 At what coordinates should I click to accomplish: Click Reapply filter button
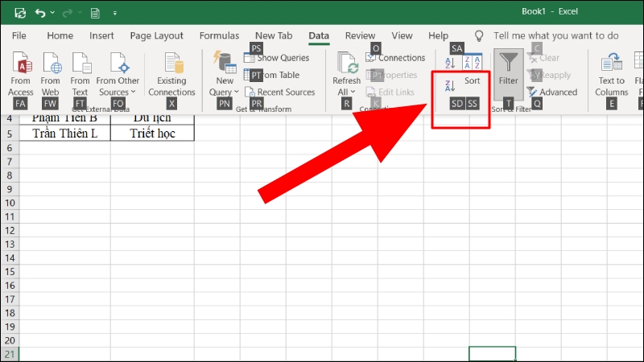click(x=549, y=75)
